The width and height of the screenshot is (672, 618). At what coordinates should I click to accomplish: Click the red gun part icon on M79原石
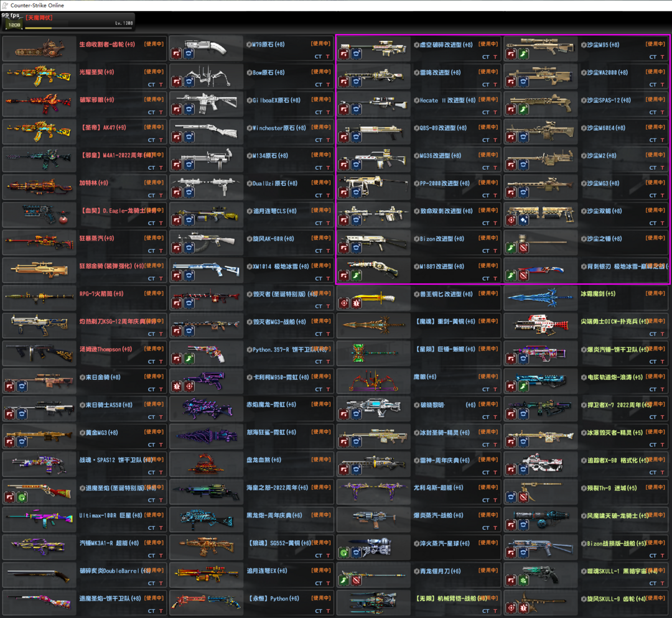pyautogui.click(x=177, y=53)
